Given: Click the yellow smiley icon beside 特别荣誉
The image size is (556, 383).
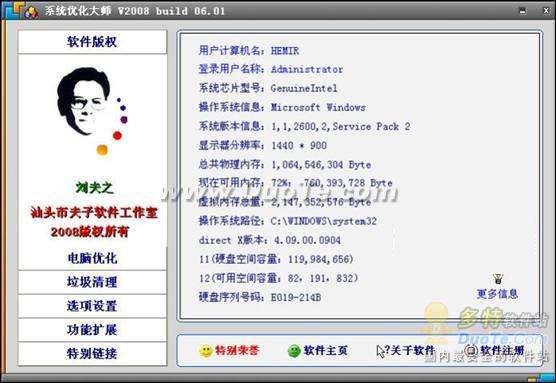Looking at the screenshot, I should click(x=205, y=351).
